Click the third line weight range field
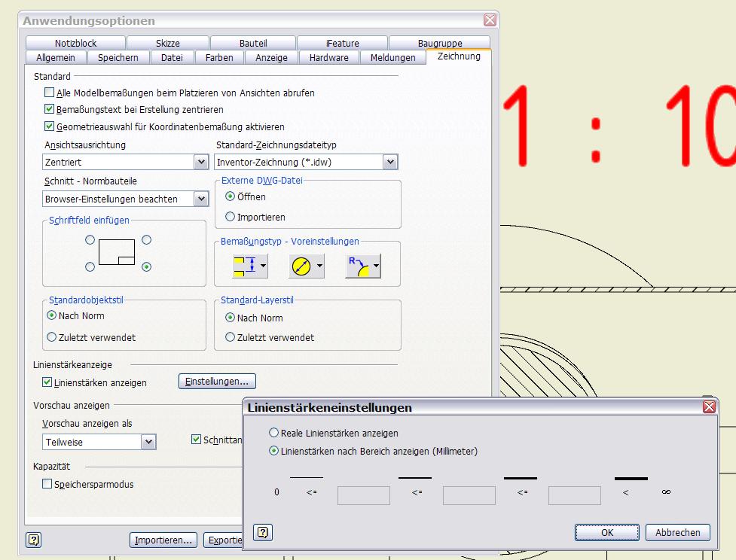 tap(575, 495)
